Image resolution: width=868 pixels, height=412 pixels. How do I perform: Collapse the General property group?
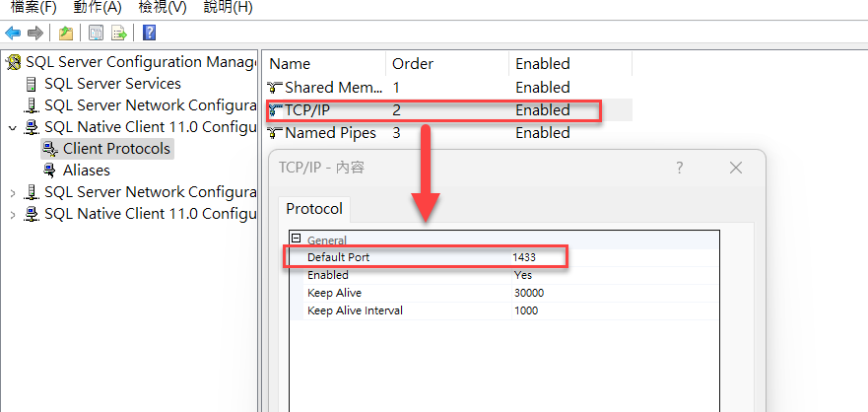point(297,239)
